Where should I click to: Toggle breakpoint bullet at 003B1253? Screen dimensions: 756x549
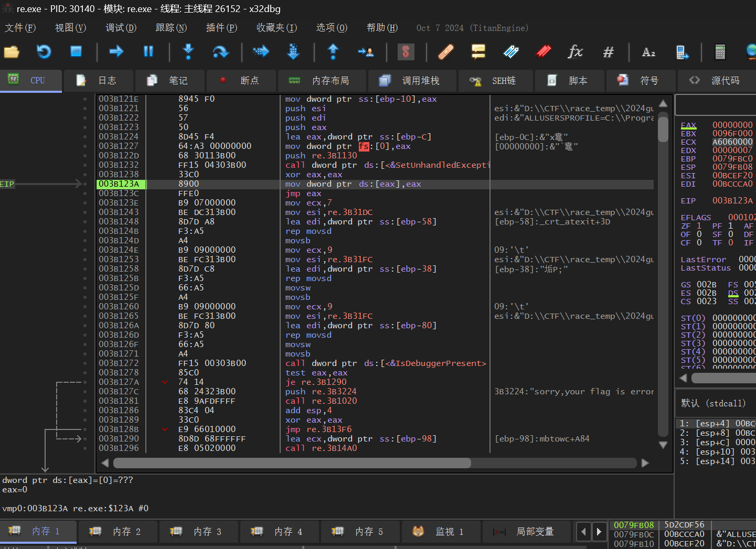tap(85, 259)
